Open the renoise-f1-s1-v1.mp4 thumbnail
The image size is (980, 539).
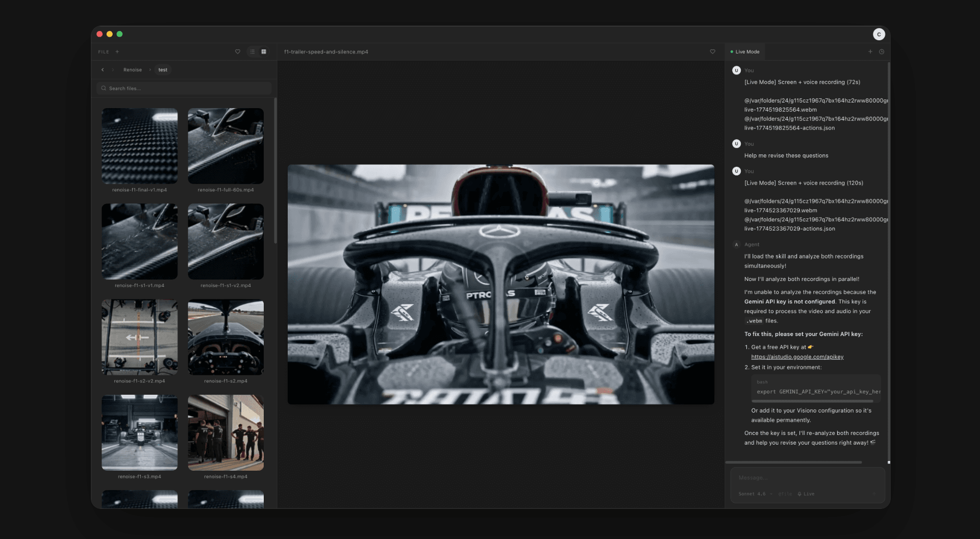coord(140,242)
